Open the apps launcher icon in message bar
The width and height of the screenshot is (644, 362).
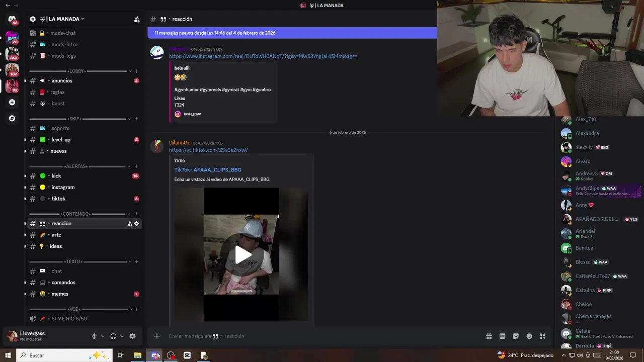coord(543,336)
